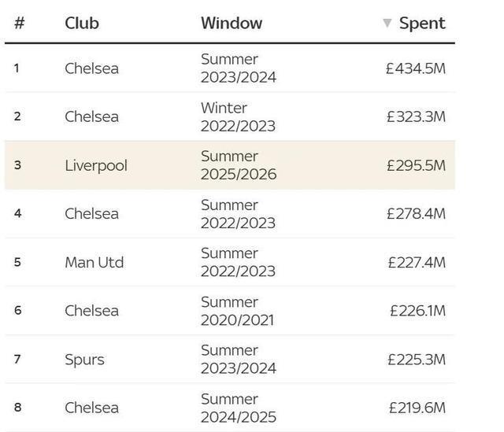The image size is (504, 432).
Task: Click Chelsea in rank 1 row
Action: pos(91,68)
